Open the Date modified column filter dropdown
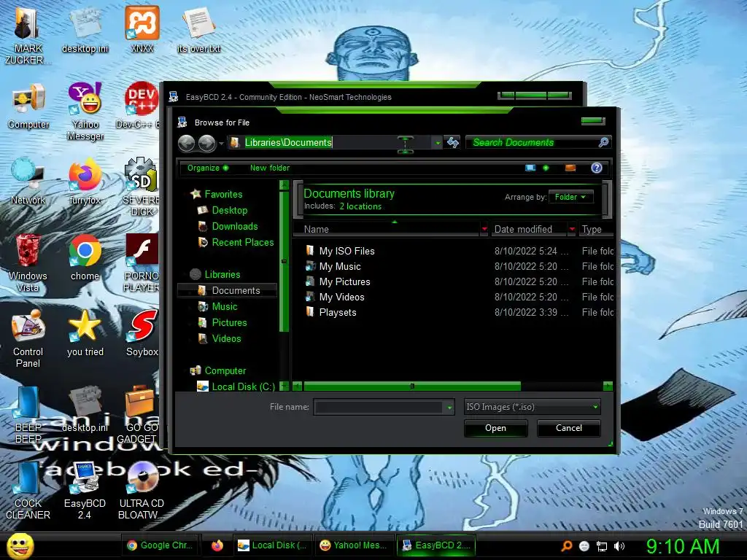747x560 pixels. pos(572,229)
